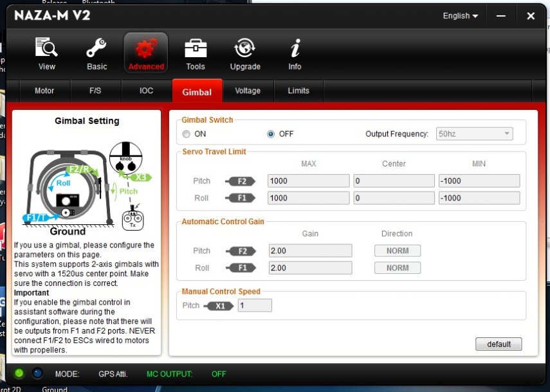Open the Tools toolbox section
Screen dimensions: 550x392
click(196, 53)
